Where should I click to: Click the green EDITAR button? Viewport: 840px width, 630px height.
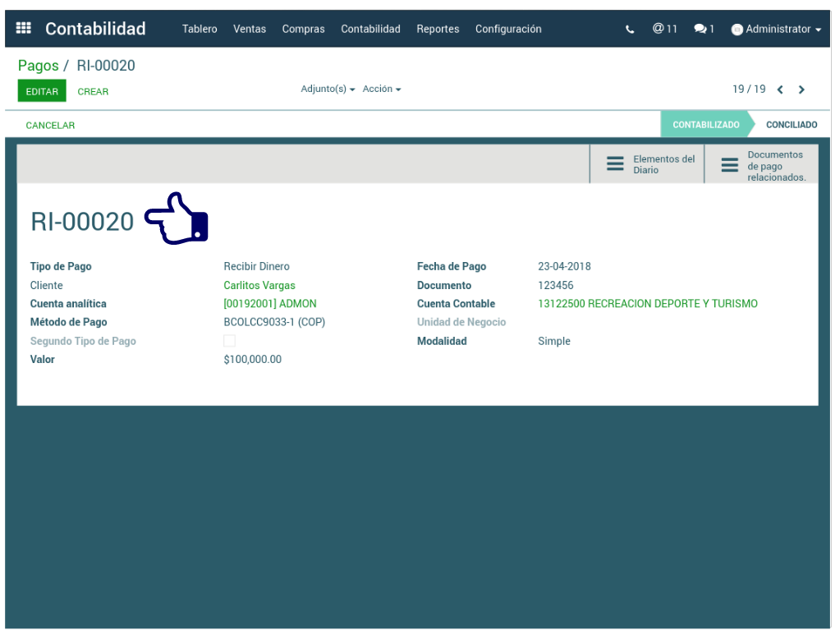[x=42, y=91]
